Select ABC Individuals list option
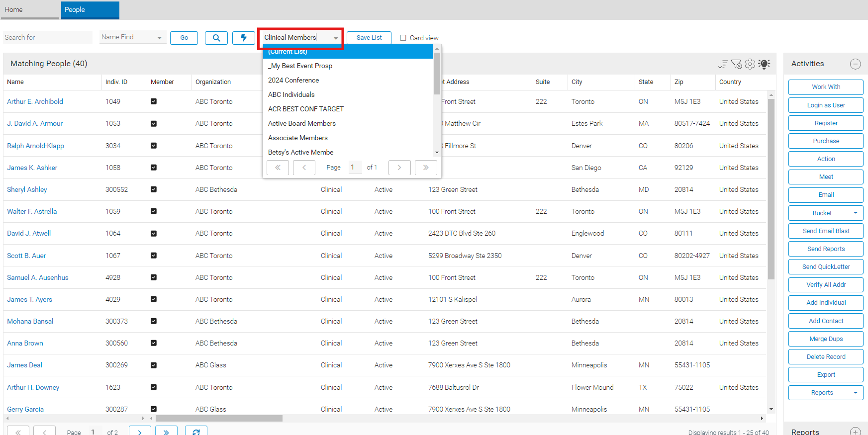 (x=348, y=94)
